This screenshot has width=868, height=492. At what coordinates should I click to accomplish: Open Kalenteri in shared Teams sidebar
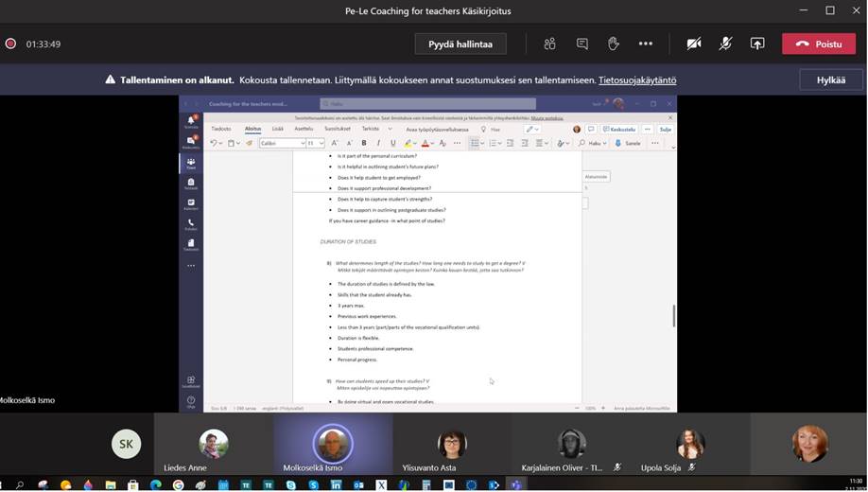pos(191,204)
